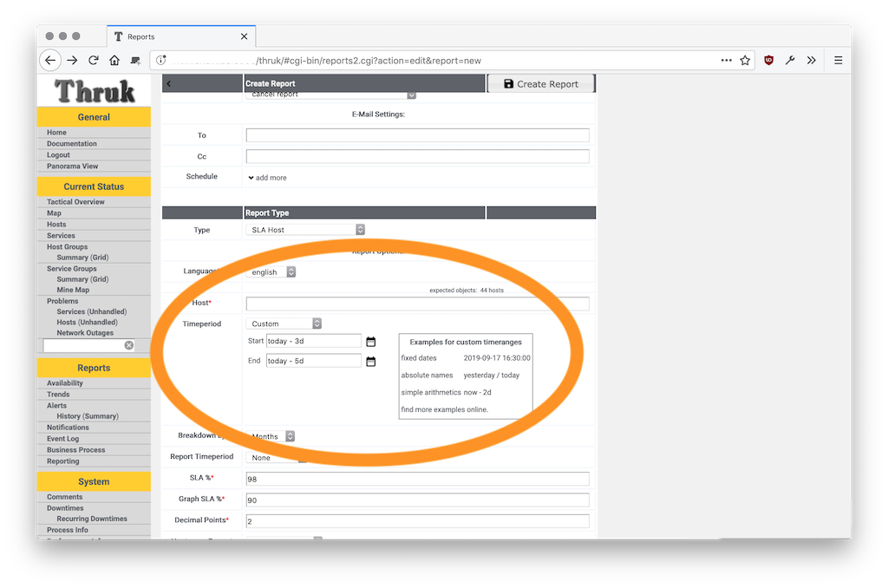This screenshot has height=588, width=888.
Task: Click the End time field
Action: (x=314, y=361)
